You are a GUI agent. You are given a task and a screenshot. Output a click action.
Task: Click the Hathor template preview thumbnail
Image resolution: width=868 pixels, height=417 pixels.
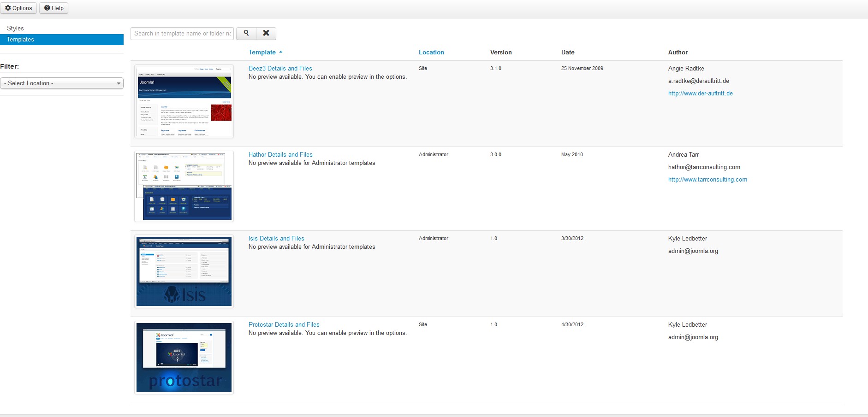[x=184, y=186]
